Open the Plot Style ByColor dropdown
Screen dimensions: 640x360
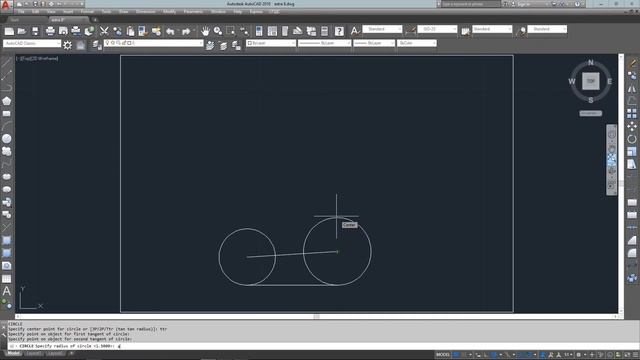coord(417,43)
